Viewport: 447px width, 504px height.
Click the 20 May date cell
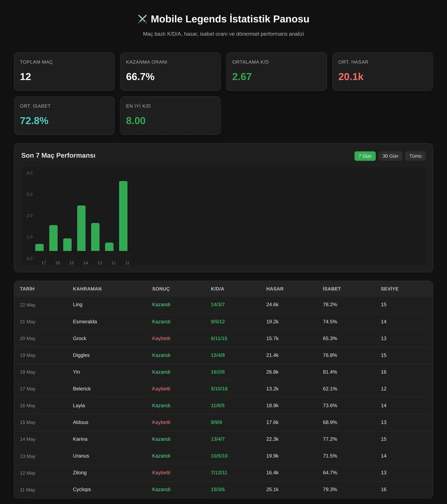[28, 338]
